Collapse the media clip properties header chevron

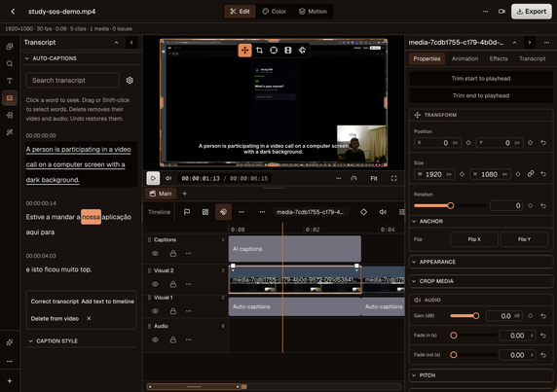(514, 43)
